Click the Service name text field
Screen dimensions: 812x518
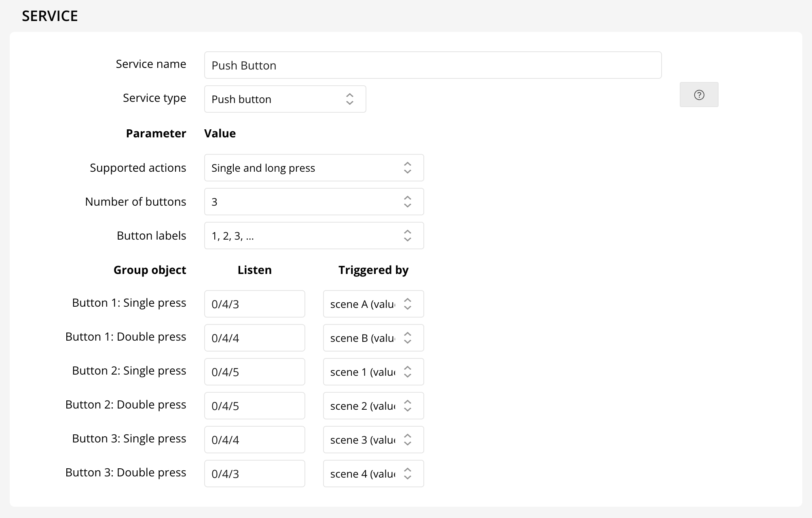(433, 65)
